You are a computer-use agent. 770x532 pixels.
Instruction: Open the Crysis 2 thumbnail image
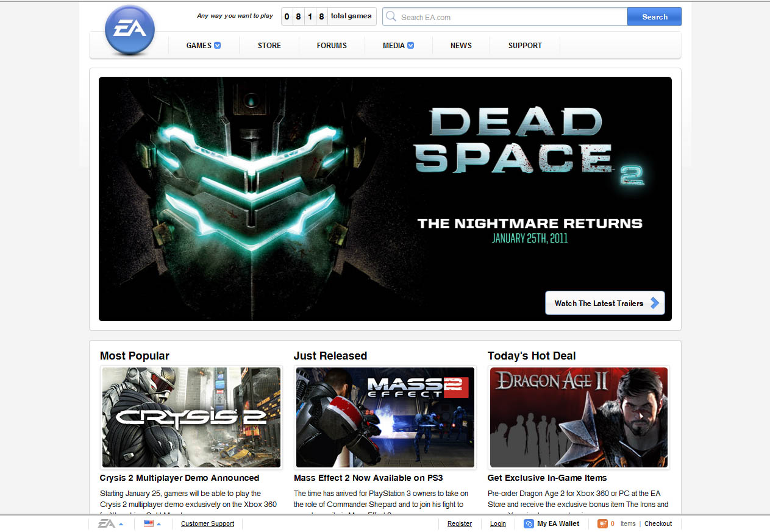point(191,417)
